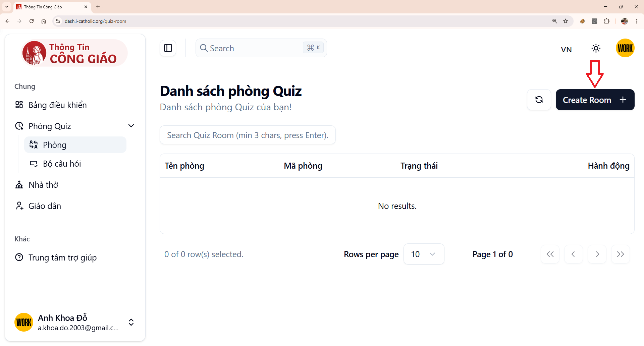Switch language using the VN toggle
Image resolution: width=644 pixels, height=346 pixels.
[566, 50]
